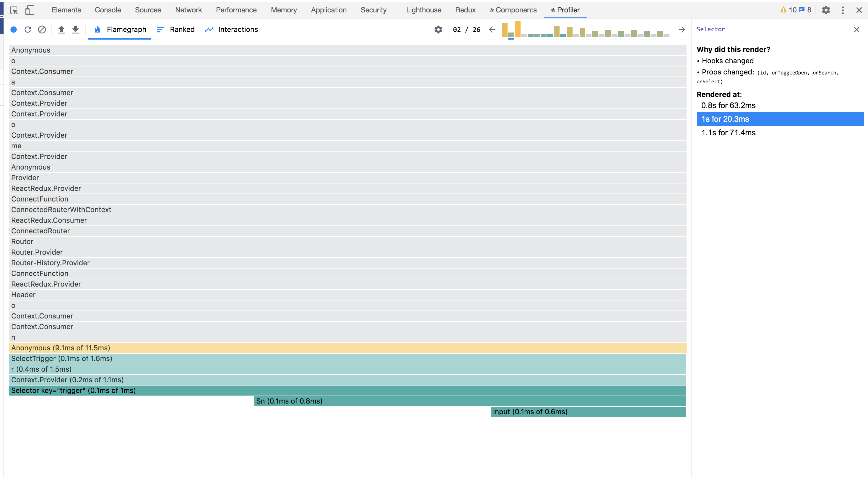Screen dimensions: 868x478
Task: Select the Input (0.1ms of 0.6ms) bar
Action: [x=588, y=412]
